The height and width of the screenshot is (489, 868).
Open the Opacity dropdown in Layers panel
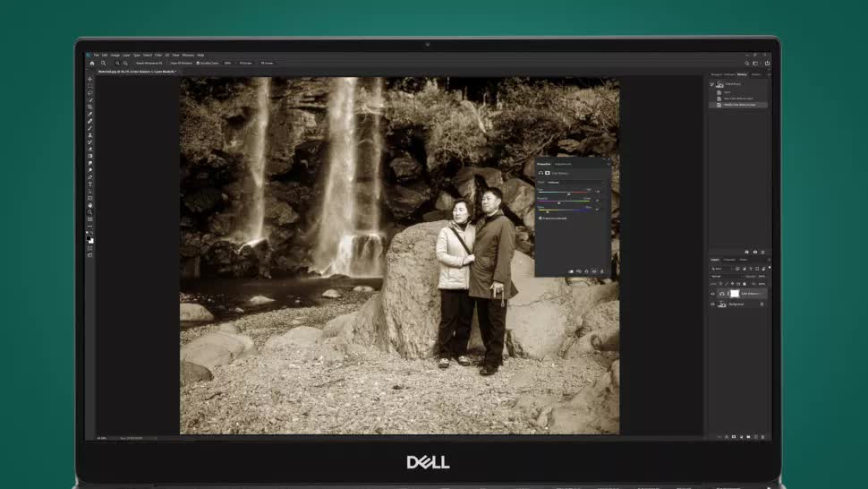coord(762,276)
